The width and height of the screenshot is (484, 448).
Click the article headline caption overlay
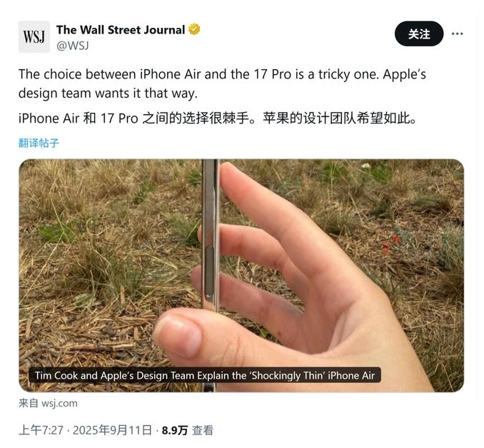[x=205, y=375]
